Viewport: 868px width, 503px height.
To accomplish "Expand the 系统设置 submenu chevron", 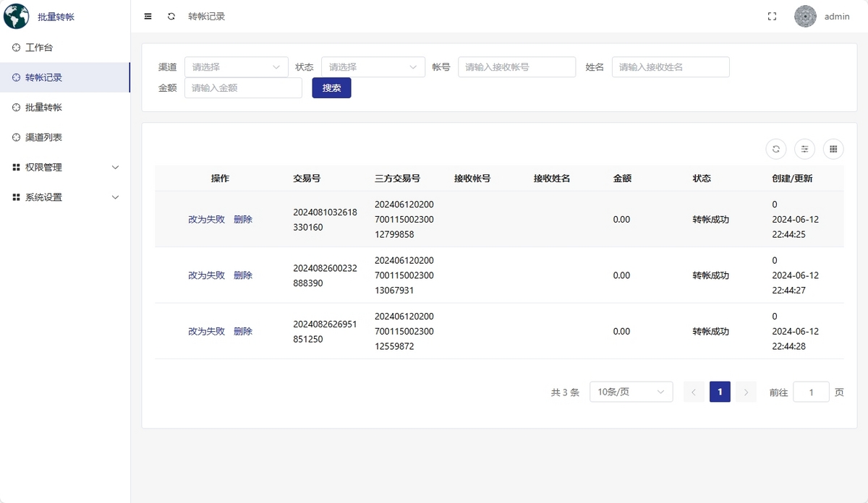I will (x=115, y=197).
